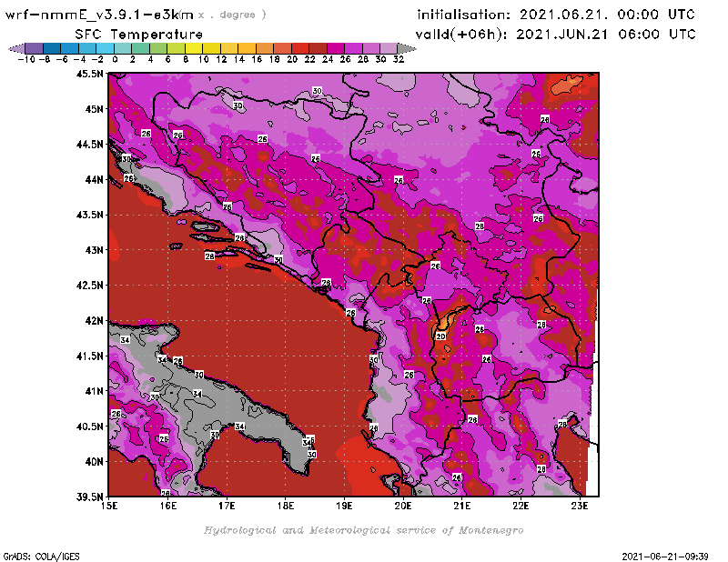
Task: Click the '44N' latitude label
Action: pyautogui.click(x=95, y=179)
